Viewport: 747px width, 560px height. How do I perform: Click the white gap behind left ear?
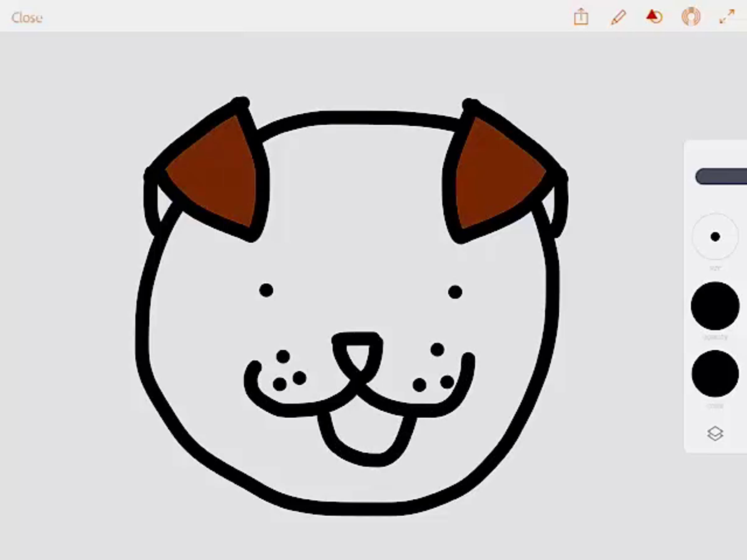(163, 203)
